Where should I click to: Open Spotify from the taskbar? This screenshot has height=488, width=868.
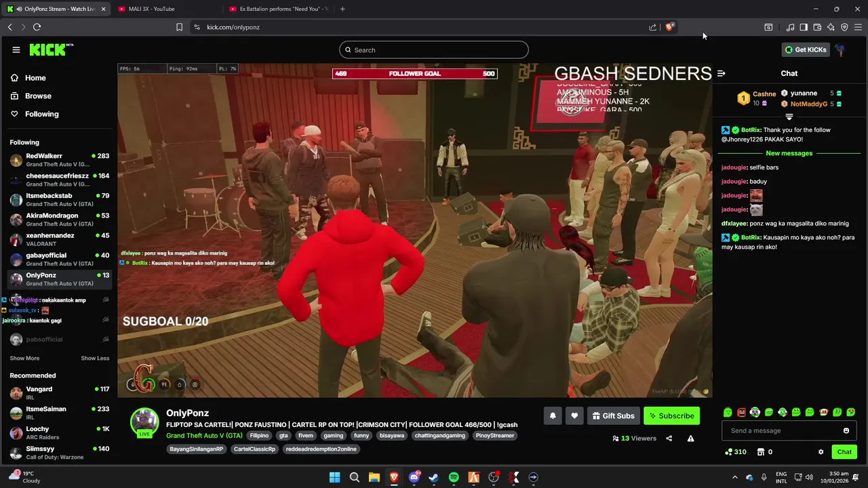tap(454, 477)
